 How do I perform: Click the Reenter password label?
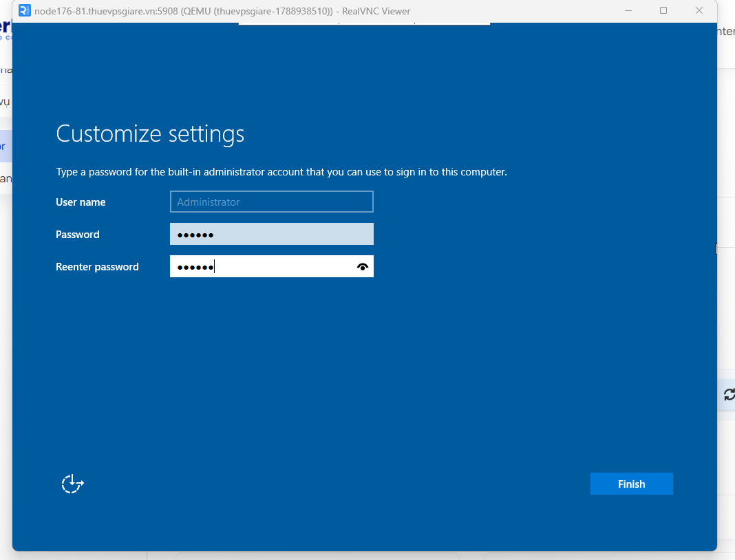coord(97,267)
